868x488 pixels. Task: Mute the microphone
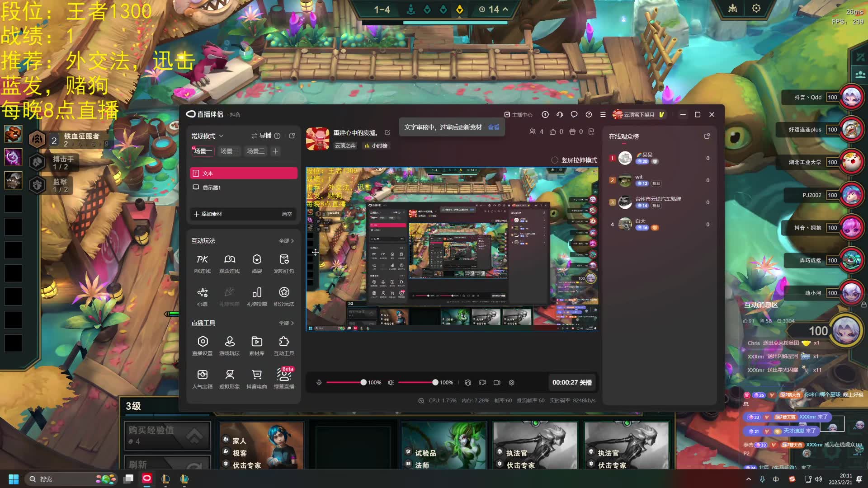[319, 383]
